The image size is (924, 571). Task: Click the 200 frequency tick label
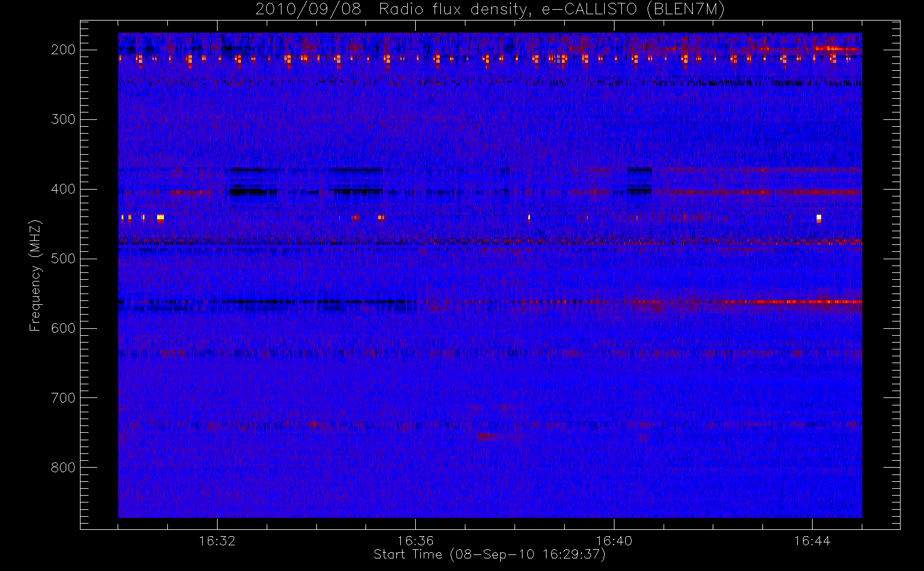click(63, 50)
